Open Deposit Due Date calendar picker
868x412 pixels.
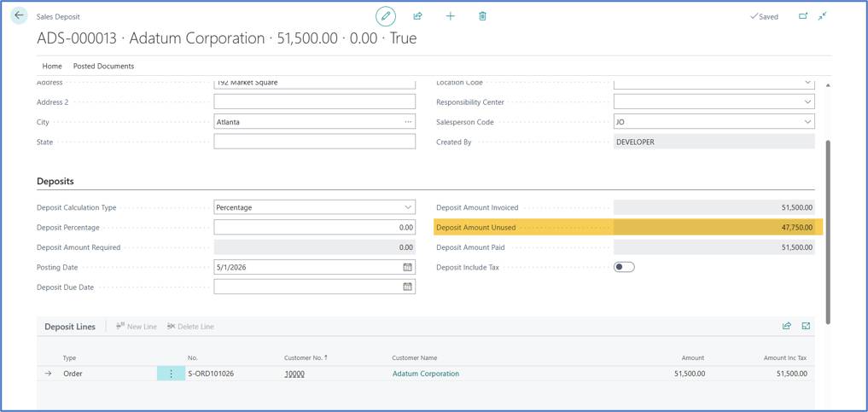click(x=407, y=287)
